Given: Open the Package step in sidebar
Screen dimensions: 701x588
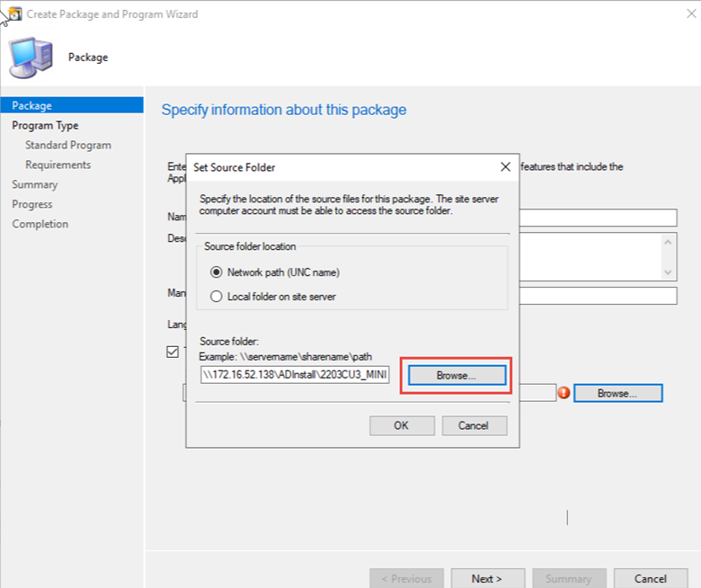Looking at the screenshot, I should tap(32, 105).
